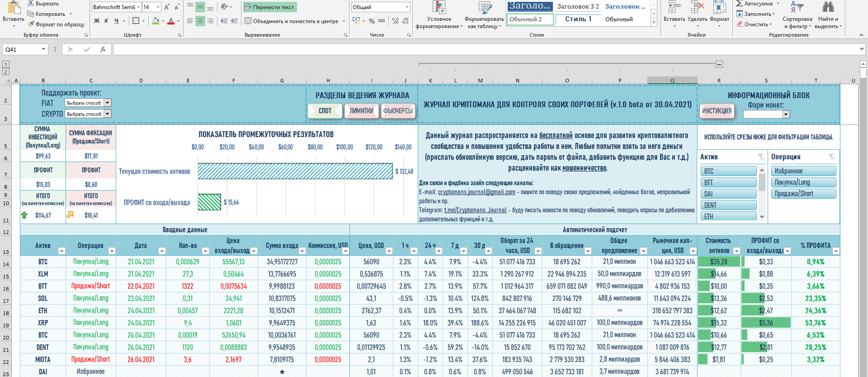The height and width of the screenshot is (377, 868).
Task: Click the accounting number format icon
Action: pos(356,21)
